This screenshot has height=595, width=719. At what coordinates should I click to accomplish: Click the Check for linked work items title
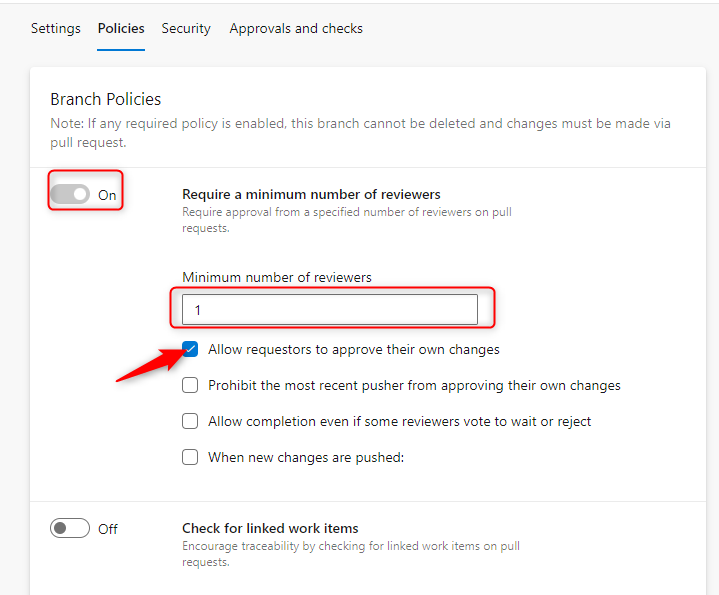click(x=270, y=528)
